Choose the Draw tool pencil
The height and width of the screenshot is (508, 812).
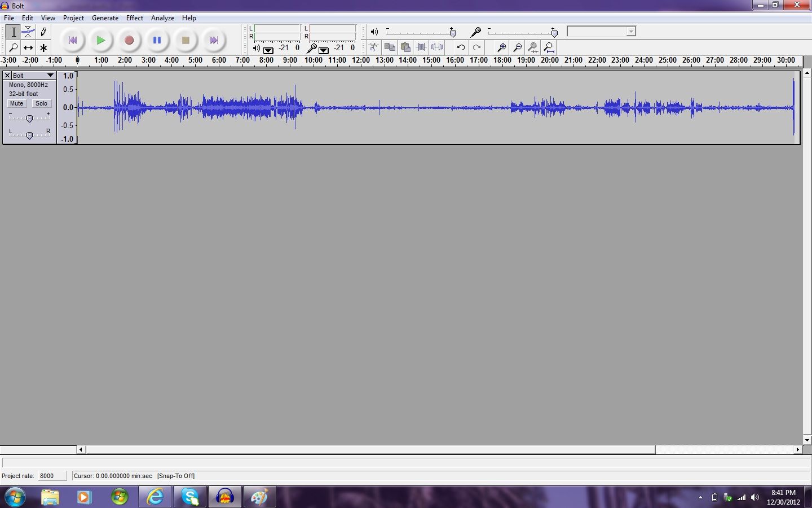point(43,32)
